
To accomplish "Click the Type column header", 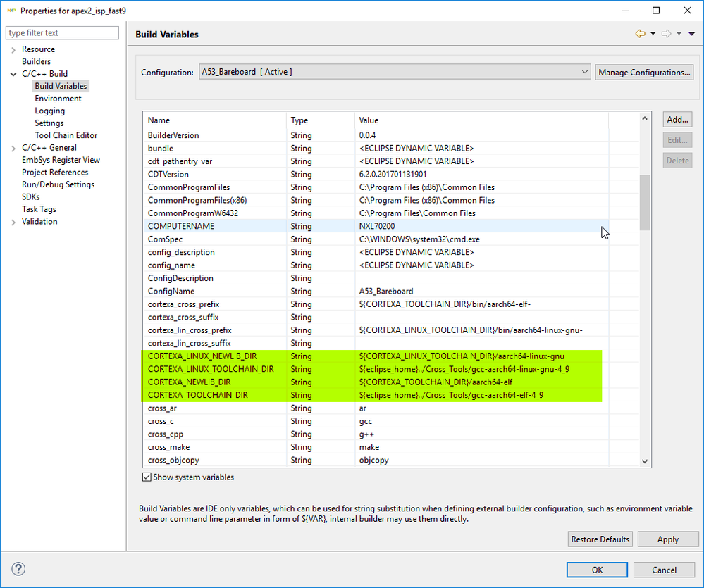I will click(321, 120).
